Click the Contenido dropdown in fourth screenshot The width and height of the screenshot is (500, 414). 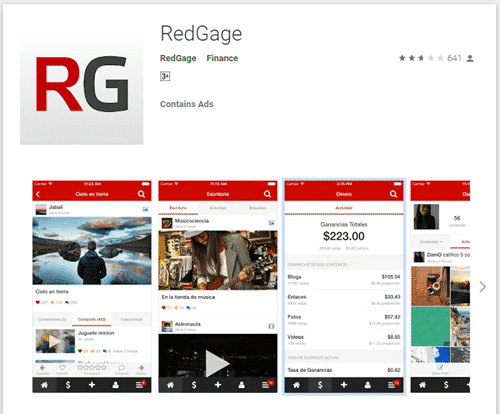431,241
